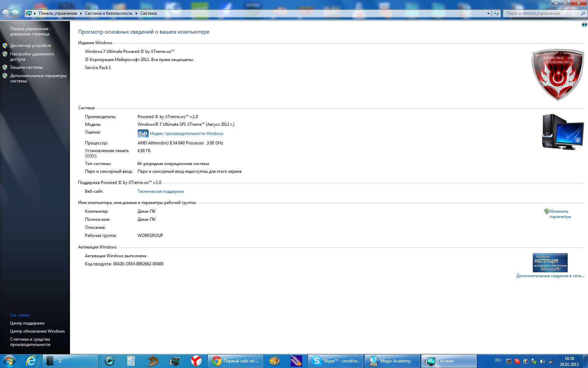Open 'Диспетчер устройств' in the sidebar
The height and width of the screenshot is (368, 588).
(x=30, y=46)
